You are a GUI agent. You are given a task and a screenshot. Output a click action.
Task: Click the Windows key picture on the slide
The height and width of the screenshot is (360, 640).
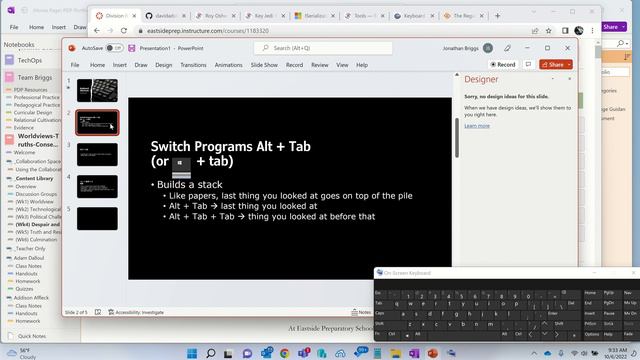(181, 168)
